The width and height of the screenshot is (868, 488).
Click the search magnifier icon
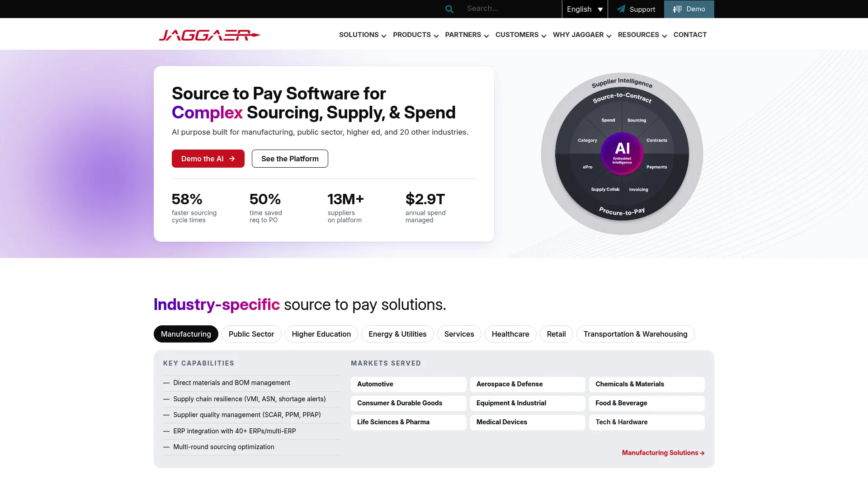coord(449,9)
